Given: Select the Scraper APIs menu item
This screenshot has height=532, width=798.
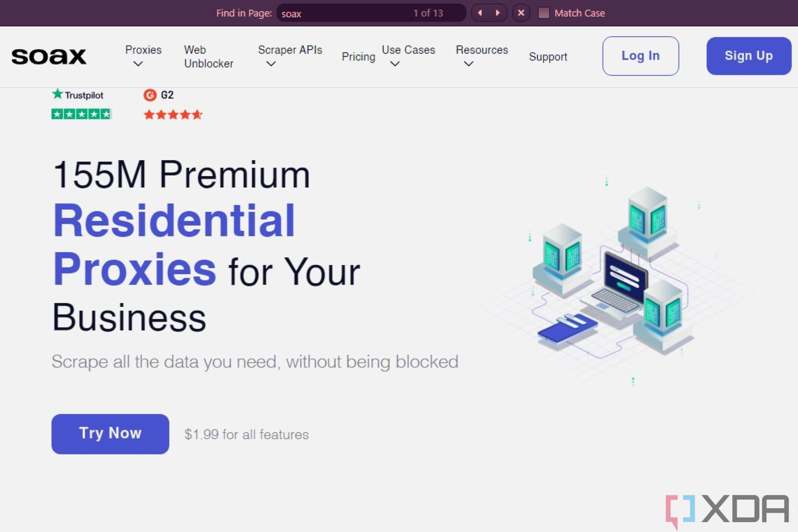Looking at the screenshot, I should pyautogui.click(x=290, y=50).
